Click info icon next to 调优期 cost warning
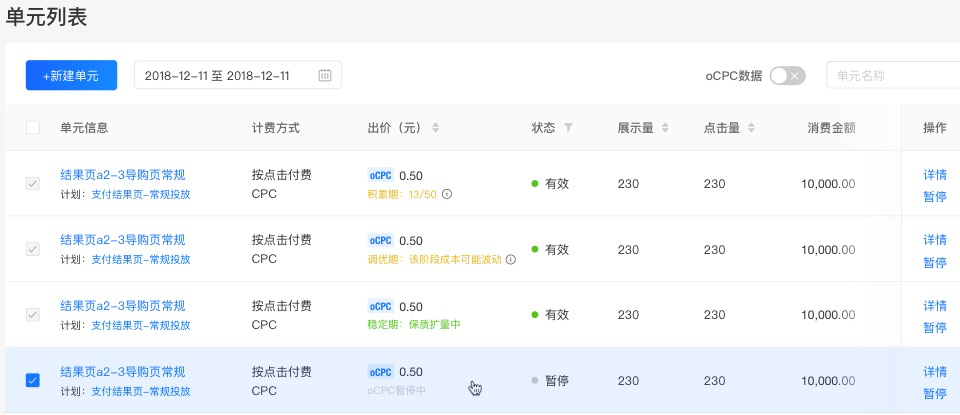The height and width of the screenshot is (415, 960). (x=511, y=260)
